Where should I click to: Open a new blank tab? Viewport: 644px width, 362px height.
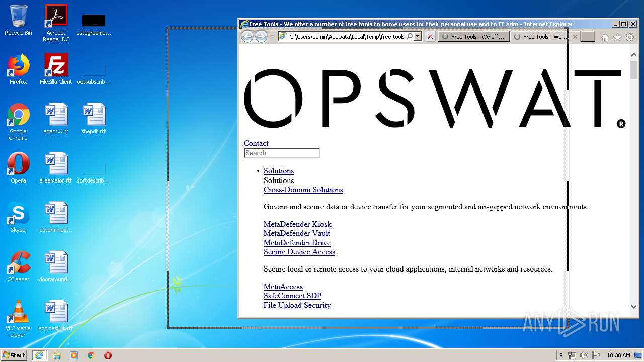(588, 36)
